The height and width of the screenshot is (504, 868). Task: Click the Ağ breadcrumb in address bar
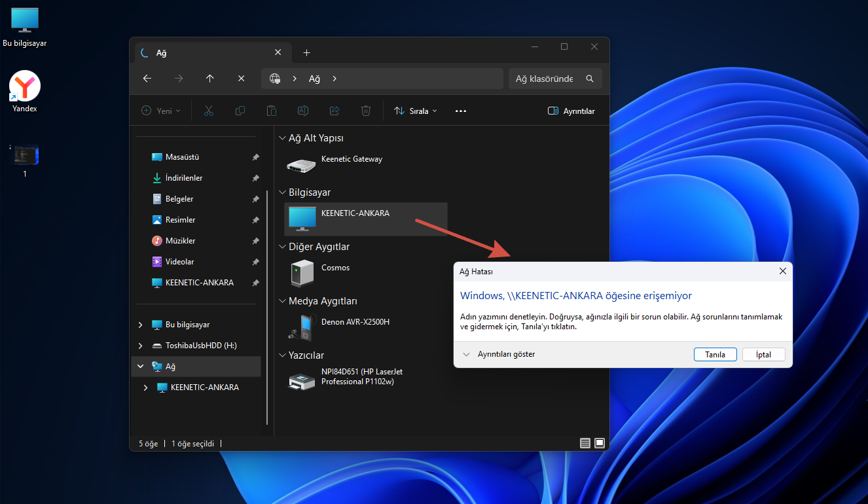tap(314, 79)
